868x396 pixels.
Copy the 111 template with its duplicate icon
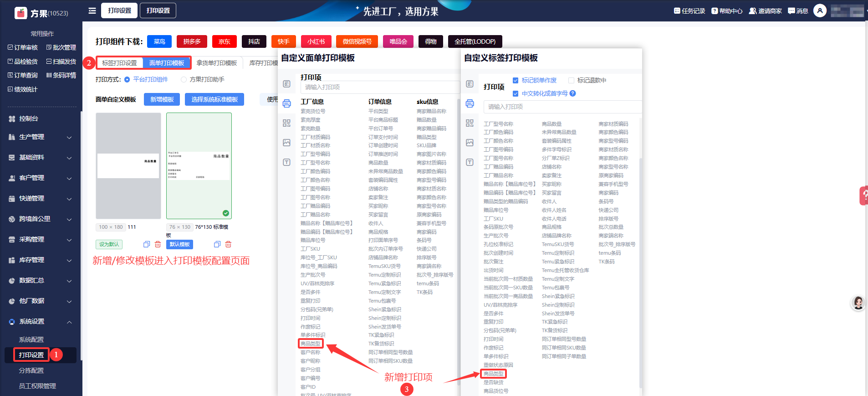146,244
